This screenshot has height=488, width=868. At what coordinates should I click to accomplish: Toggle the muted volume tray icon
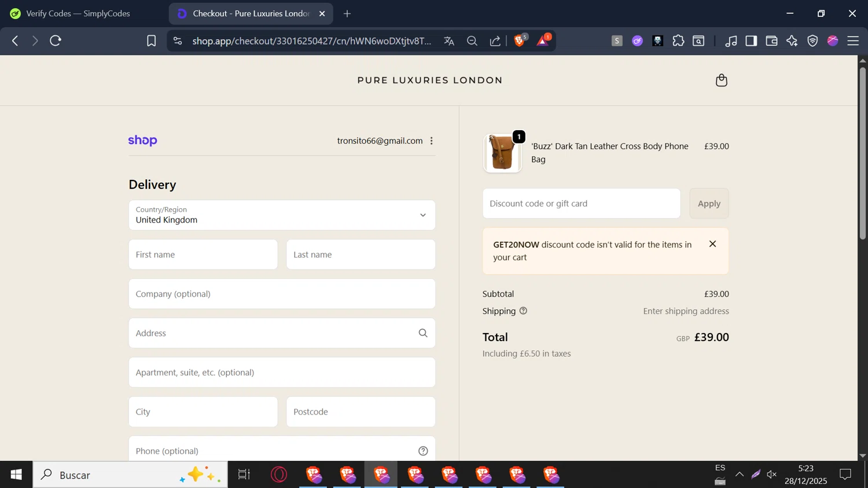click(772, 475)
